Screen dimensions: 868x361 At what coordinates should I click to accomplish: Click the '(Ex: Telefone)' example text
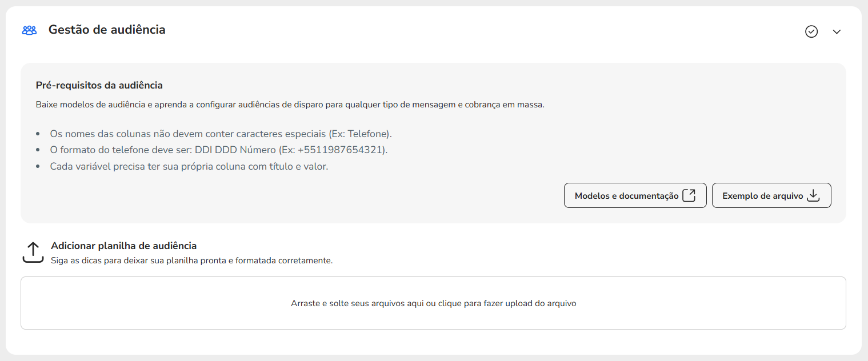[x=360, y=134]
